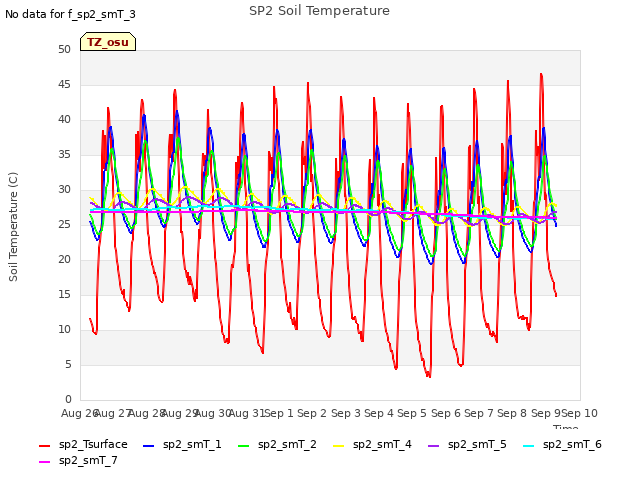The width and height of the screenshot is (640, 480).
Task: Click the Sep 5 date tick label
Action: 412,413
